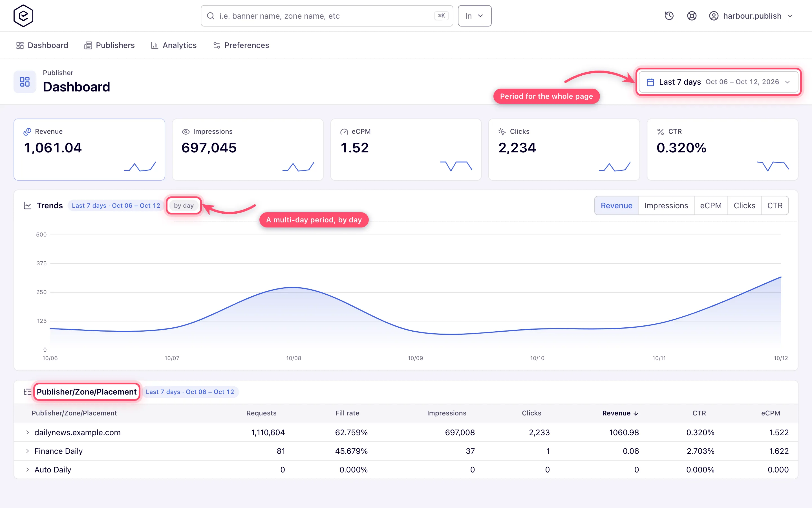Switch Trends chart to eCPM
Screen dimensions: 812x508
coord(711,206)
